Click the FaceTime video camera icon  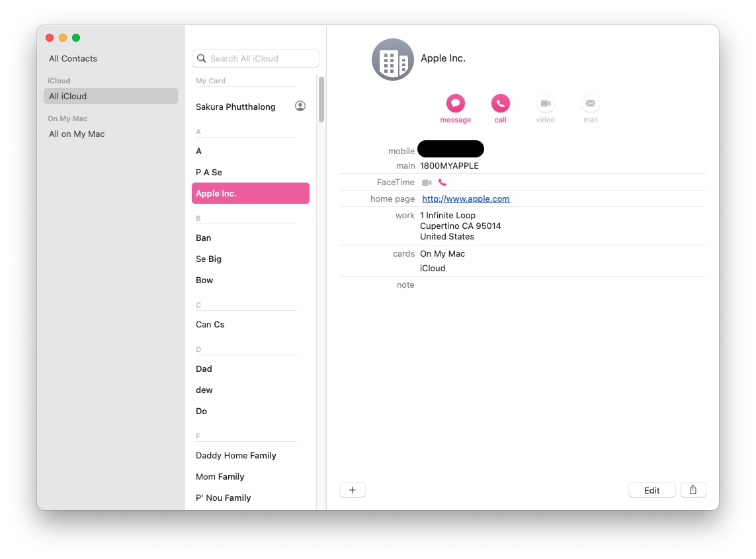click(427, 183)
